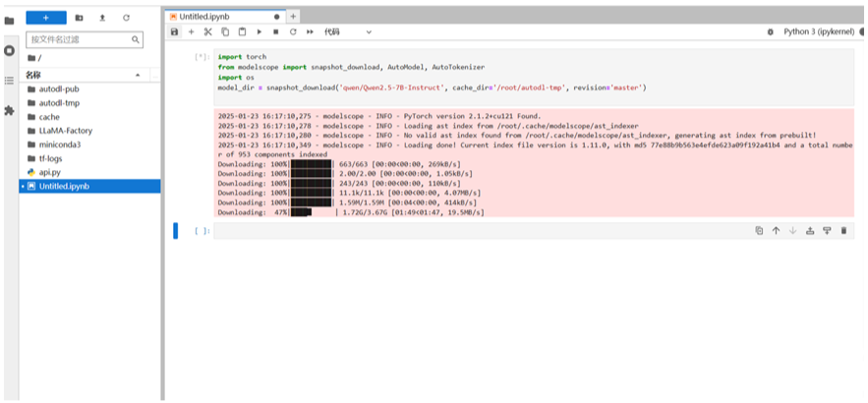Sort files by the 名称 column header
Image resolution: width=868 pixels, height=403 pixels.
click(83, 75)
